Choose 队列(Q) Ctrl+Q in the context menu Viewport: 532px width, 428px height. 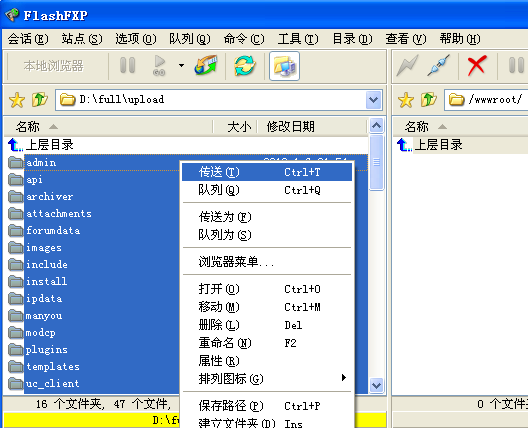267,190
